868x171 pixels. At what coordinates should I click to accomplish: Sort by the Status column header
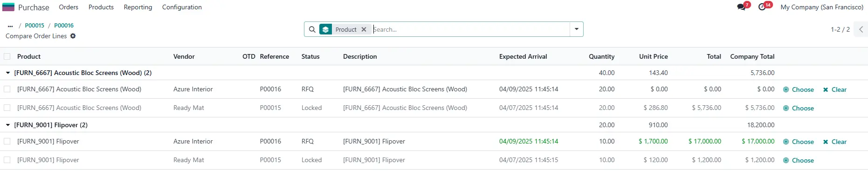pyautogui.click(x=310, y=56)
